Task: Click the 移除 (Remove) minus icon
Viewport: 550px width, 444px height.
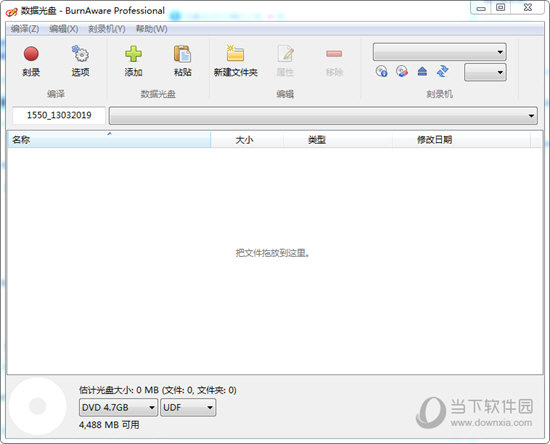Action: click(x=334, y=54)
